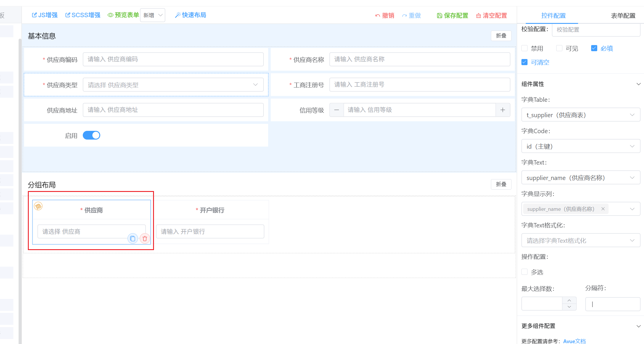The image size is (644, 344).
Task: Click the plus button for 信用等级
Action: [x=503, y=110]
